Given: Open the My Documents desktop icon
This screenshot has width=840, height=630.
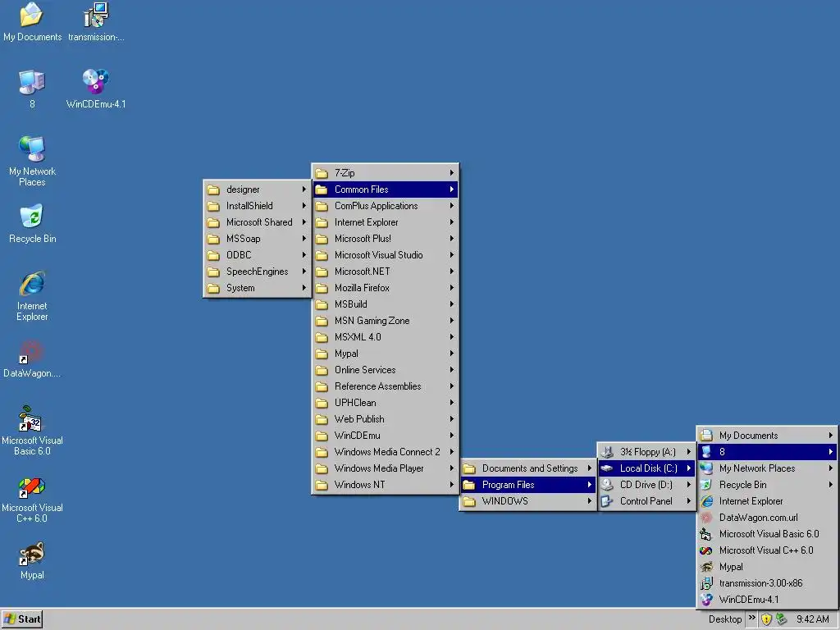Looking at the screenshot, I should coord(32,22).
